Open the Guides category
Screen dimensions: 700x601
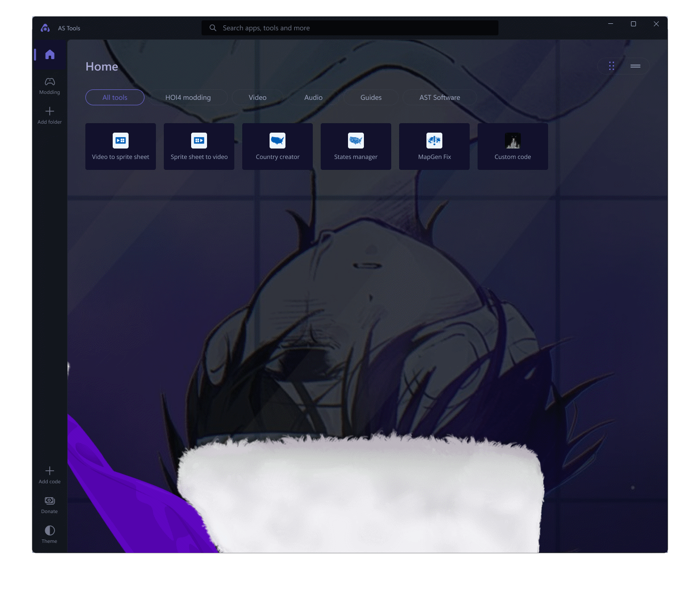pyautogui.click(x=371, y=97)
